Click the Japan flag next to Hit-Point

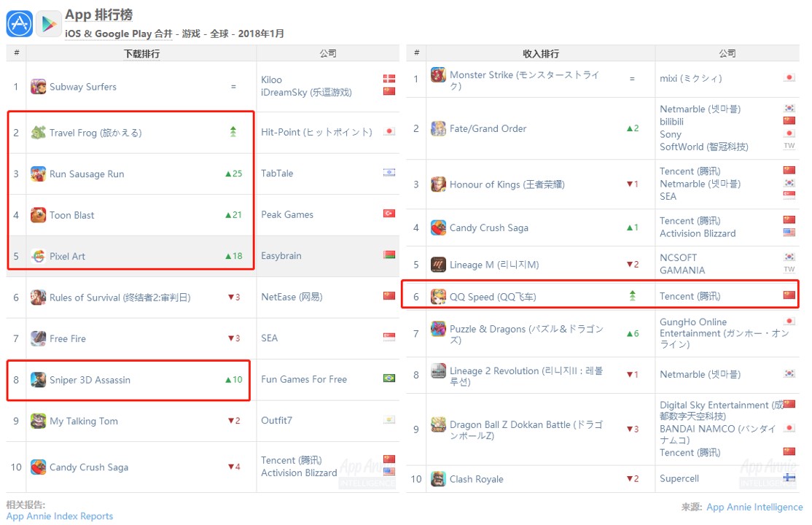(x=389, y=131)
